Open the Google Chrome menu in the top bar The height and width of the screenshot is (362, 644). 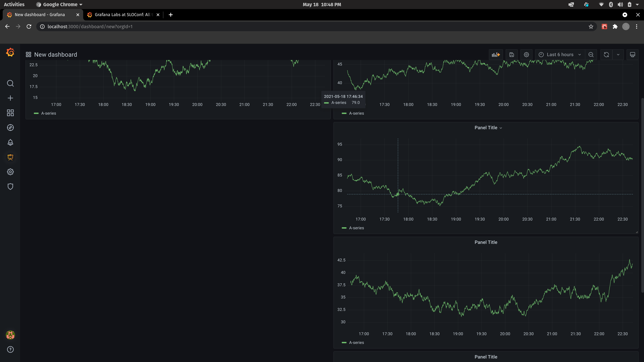pyautogui.click(x=59, y=4)
